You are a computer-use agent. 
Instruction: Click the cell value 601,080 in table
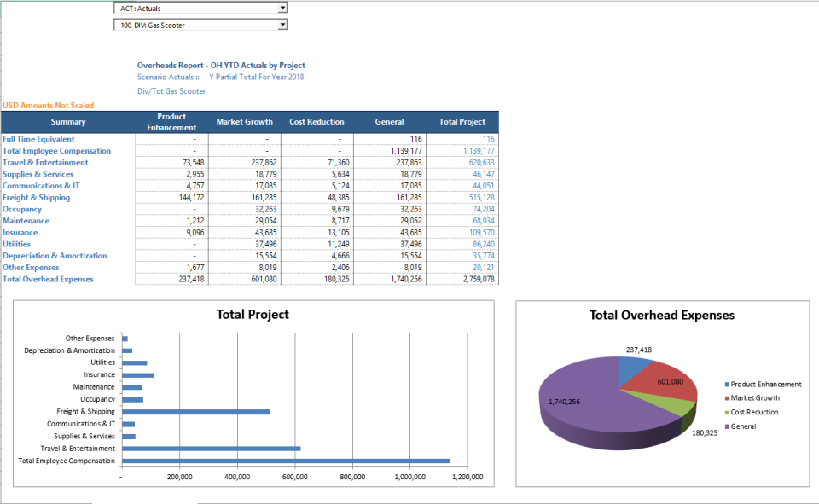pos(264,279)
